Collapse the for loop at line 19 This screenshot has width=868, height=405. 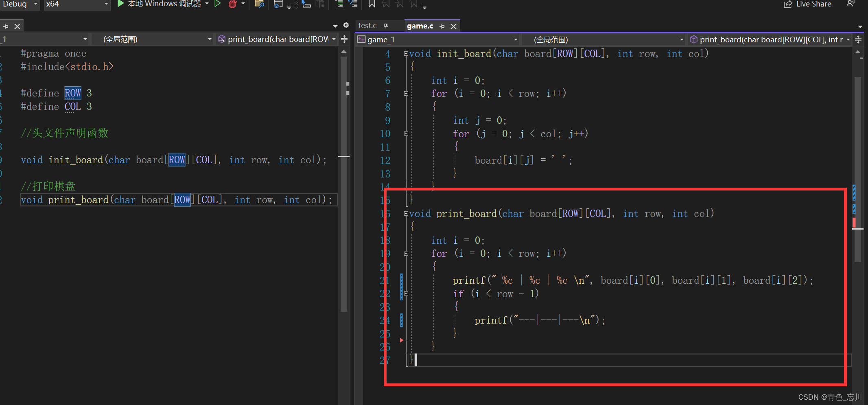pyautogui.click(x=406, y=253)
